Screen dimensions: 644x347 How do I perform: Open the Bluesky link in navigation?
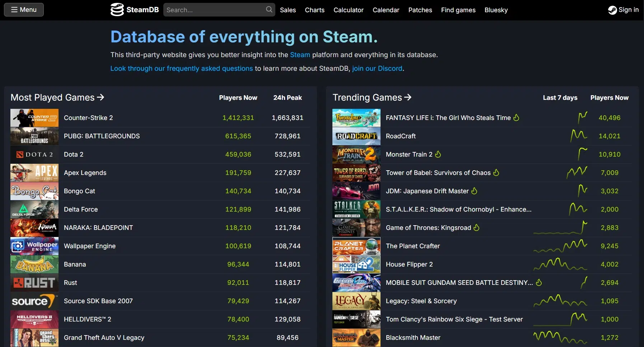(x=496, y=10)
